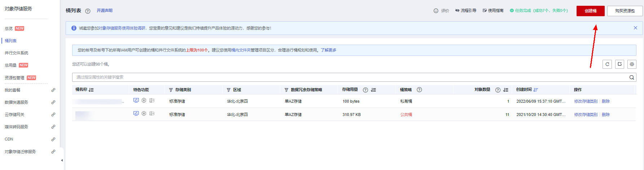Click 了解更多 link in quota notice

point(328,50)
